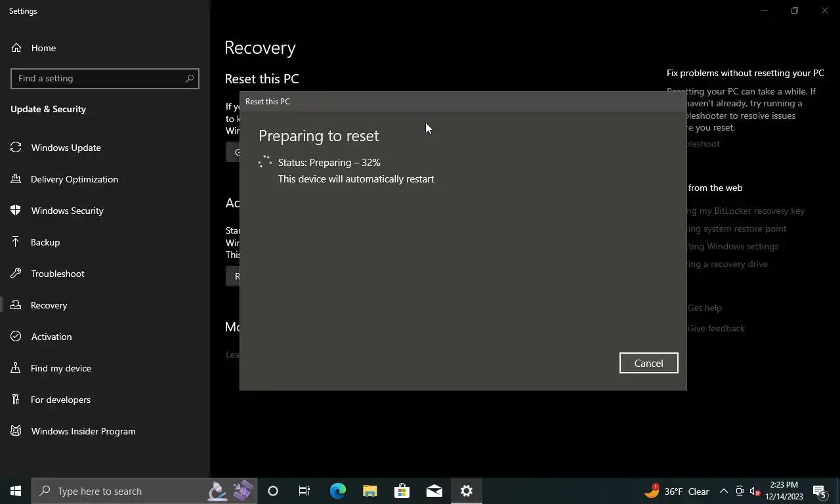Click the Activation checkmark icon
Viewport: 840px width, 504px height.
[x=16, y=337]
